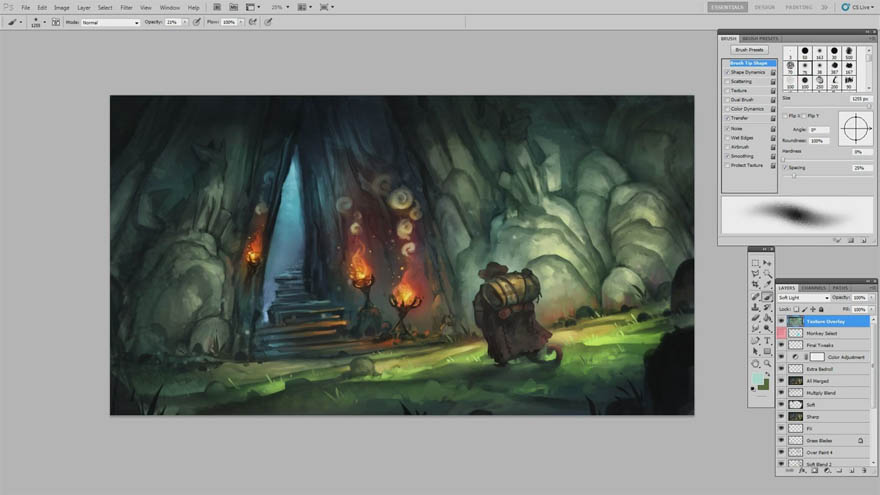Click the foreground color swatch
Screen dimensions: 880x495
point(758,380)
